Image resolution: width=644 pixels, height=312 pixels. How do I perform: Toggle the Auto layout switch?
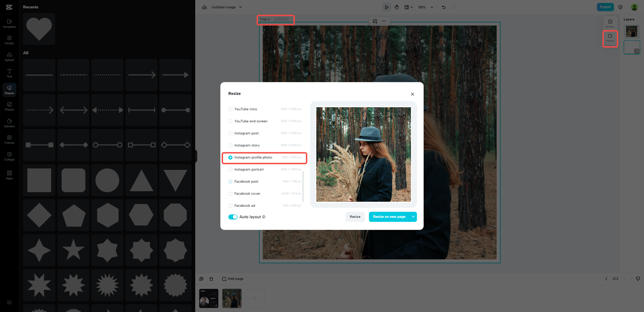tap(233, 217)
